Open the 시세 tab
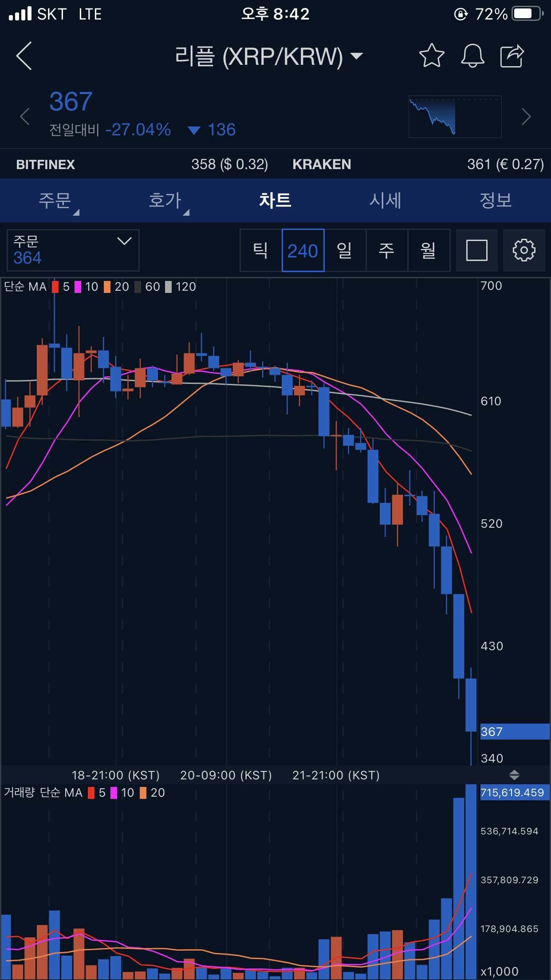Screen dimensions: 551x980 (385, 201)
